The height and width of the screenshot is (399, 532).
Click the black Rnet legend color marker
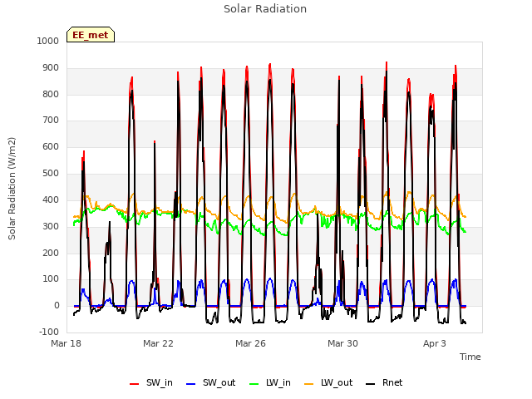point(371,384)
